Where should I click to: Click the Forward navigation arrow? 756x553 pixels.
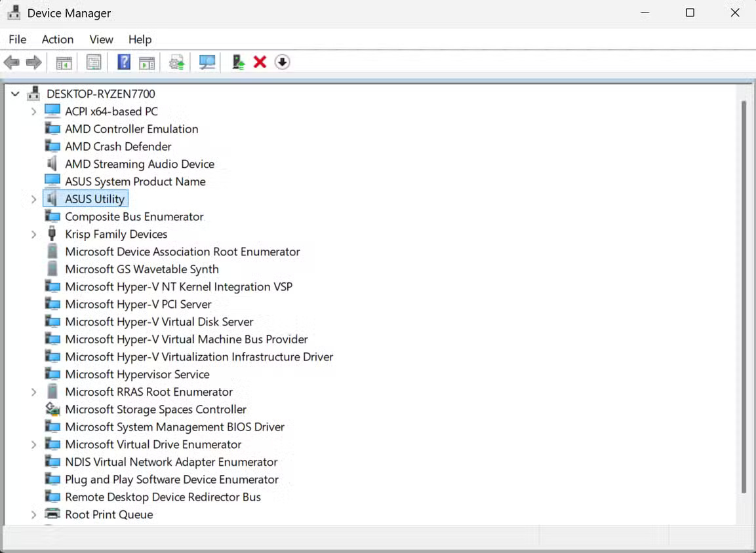(33, 62)
